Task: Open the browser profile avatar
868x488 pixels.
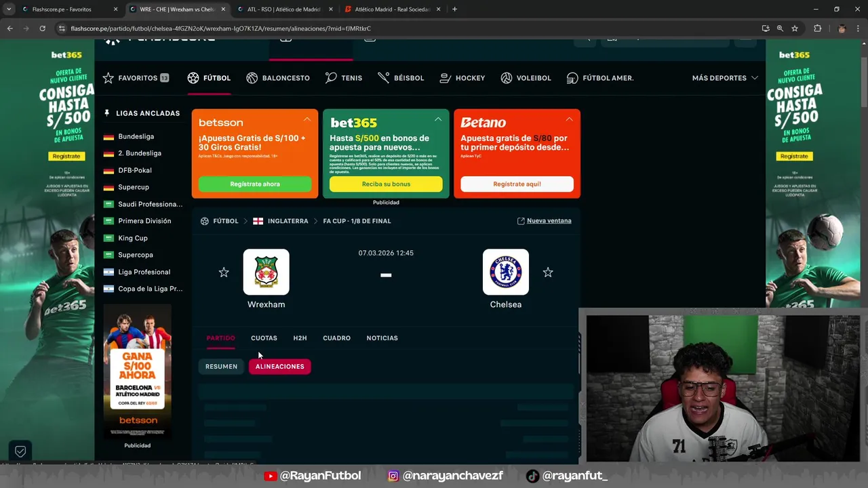Action: pyautogui.click(x=842, y=28)
